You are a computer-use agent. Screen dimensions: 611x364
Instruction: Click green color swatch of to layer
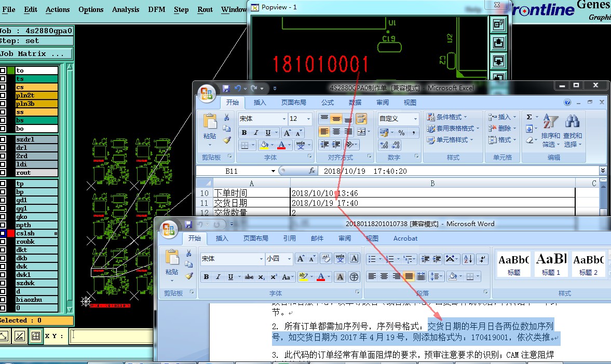click(x=10, y=71)
